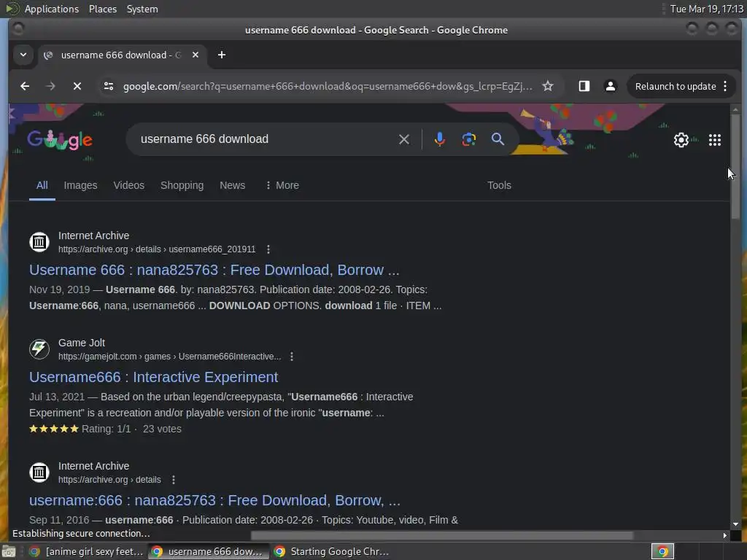Click the scroll up arrow
The height and width of the screenshot is (560, 747).
[x=735, y=109]
